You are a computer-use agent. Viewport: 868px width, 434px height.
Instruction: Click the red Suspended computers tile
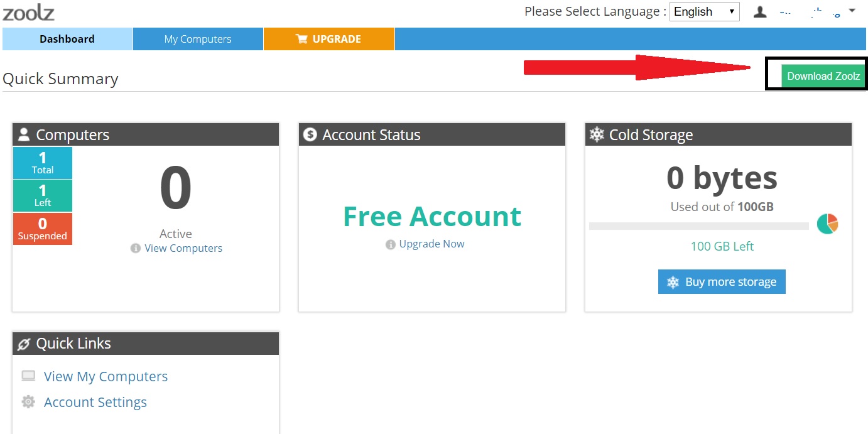click(x=43, y=229)
